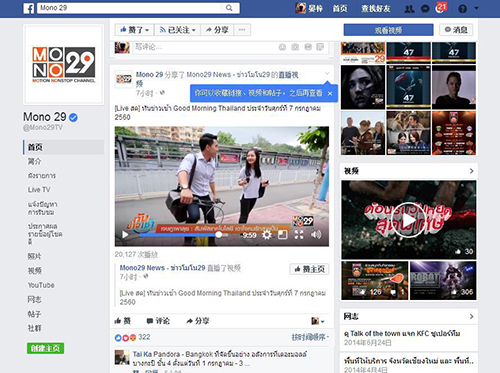Click the green 创建主页 button
Viewport: 500px width, 373px height.
coord(45,348)
